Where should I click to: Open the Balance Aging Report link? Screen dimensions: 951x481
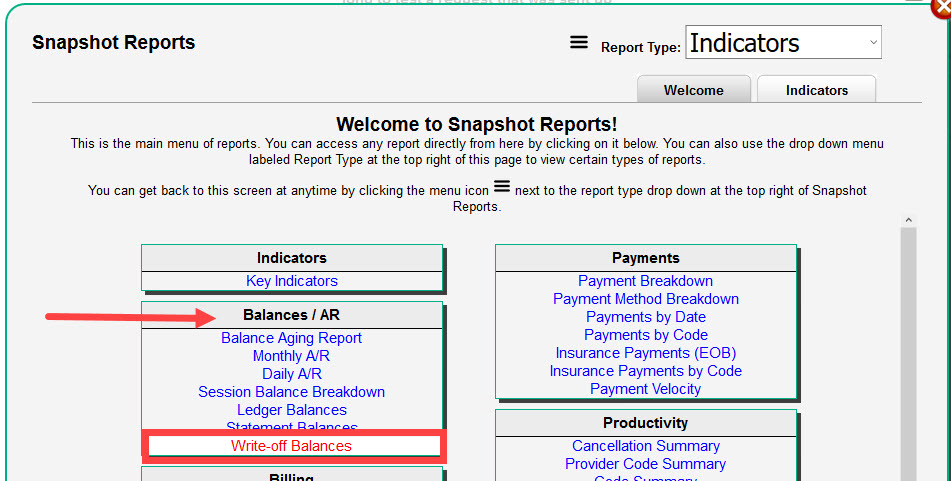[x=291, y=338]
